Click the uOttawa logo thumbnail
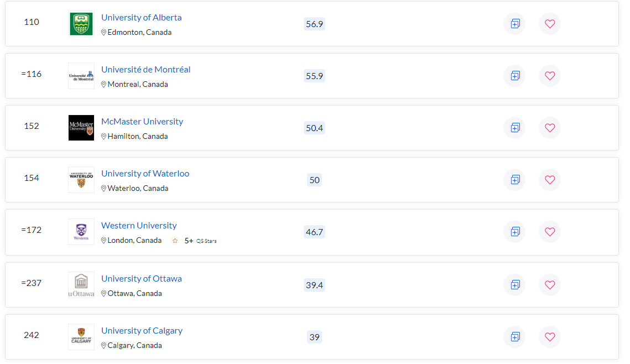The width and height of the screenshot is (630, 364). pyautogui.click(x=81, y=285)
